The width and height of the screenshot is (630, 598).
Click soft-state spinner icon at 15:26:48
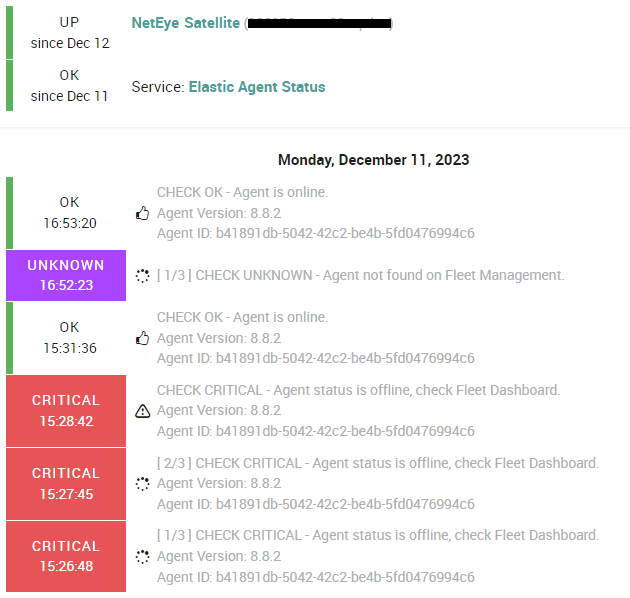tap(142, 557)
